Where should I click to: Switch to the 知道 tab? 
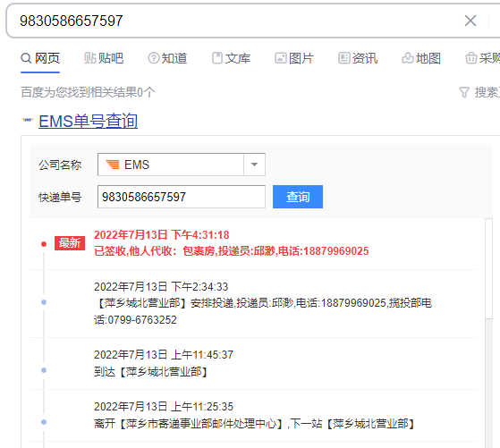click(167, 58)
